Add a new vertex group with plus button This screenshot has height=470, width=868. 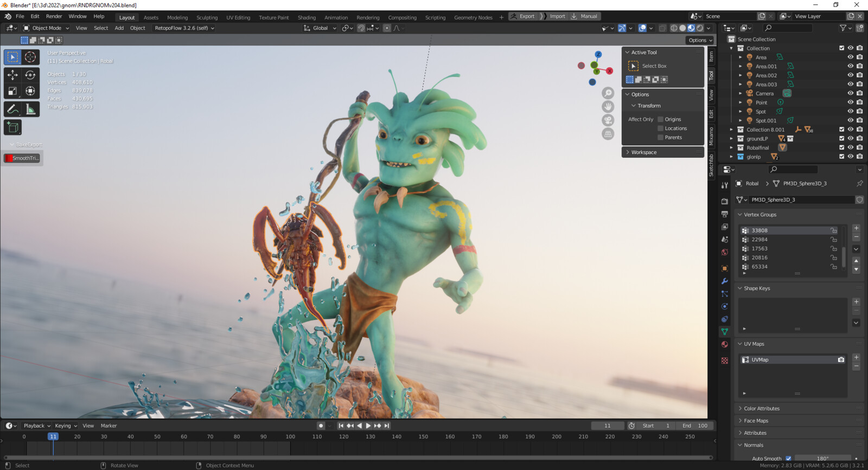856,228
